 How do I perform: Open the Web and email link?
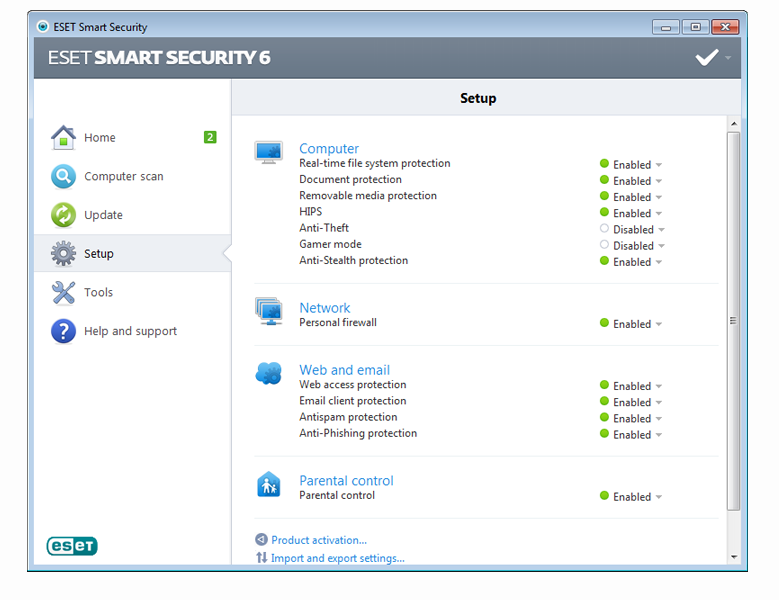coord(344,370)
